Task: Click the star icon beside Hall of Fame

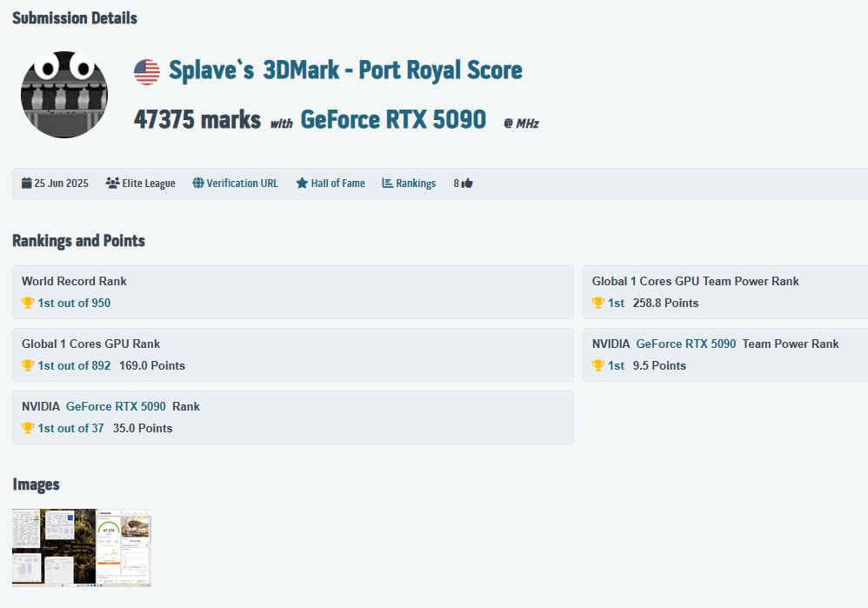Action: pyautogui.click(x=300, y=183)
